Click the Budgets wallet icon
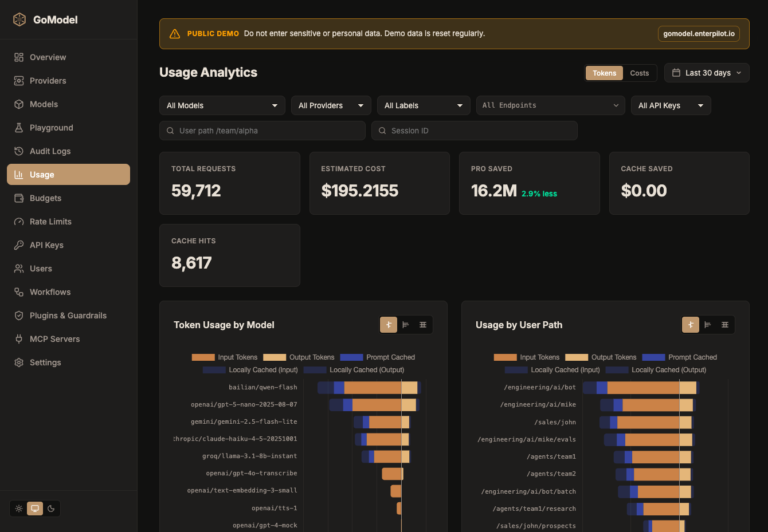Viewport: 768px width, 532px height. (x=19, y=198)
